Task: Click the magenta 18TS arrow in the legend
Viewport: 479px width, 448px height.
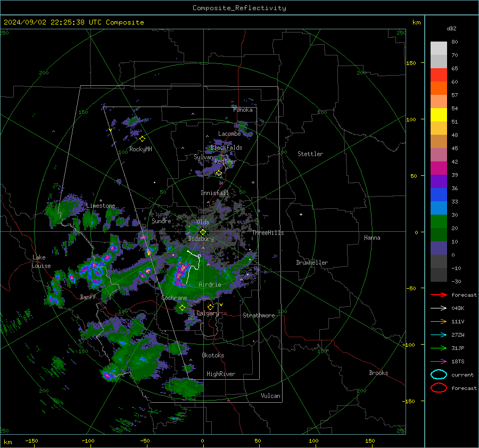Action: [439, 361]
